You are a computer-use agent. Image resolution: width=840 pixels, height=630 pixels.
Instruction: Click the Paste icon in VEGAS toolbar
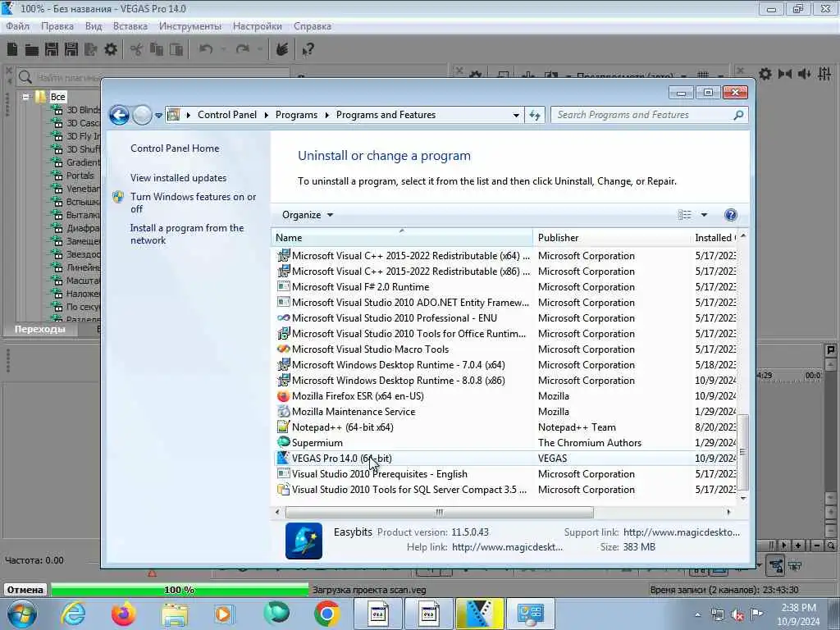(x=176, y=50)
